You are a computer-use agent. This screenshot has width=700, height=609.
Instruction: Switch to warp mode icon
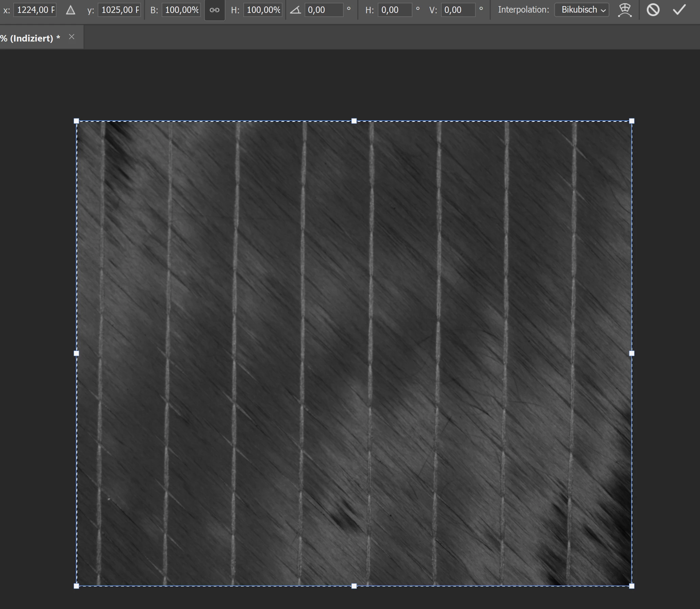624,10
